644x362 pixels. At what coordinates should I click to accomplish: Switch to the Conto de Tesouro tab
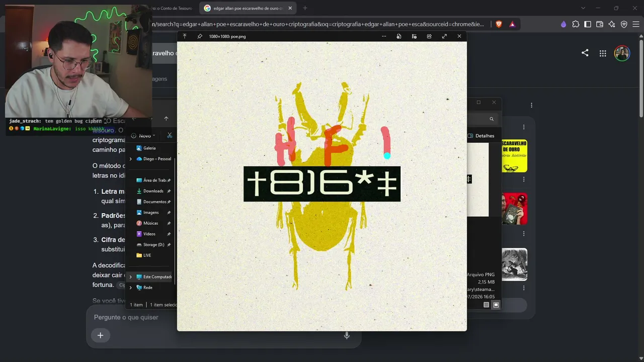coord(172,8)
